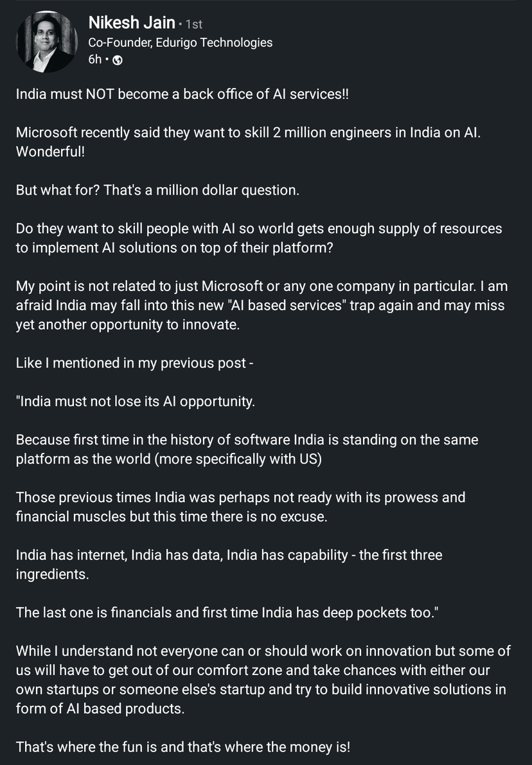This screenshot has width=532, height=765.
Task: Click the 1st connection degree badge
Action: tap(193, 24)
